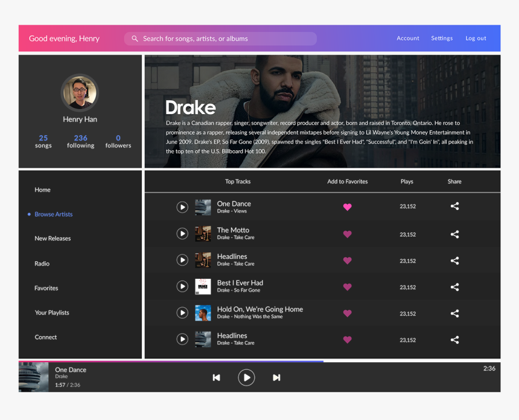Click the 2:36 duration at player's right
Image resolution: width=519 pixels, height=420 pixels.
[489, 368]
